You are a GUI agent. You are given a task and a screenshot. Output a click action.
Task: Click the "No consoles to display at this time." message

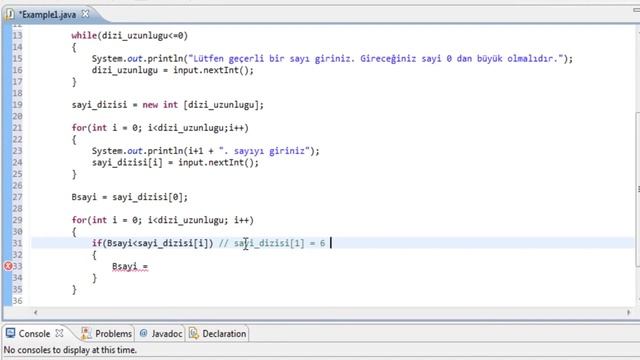70,350
